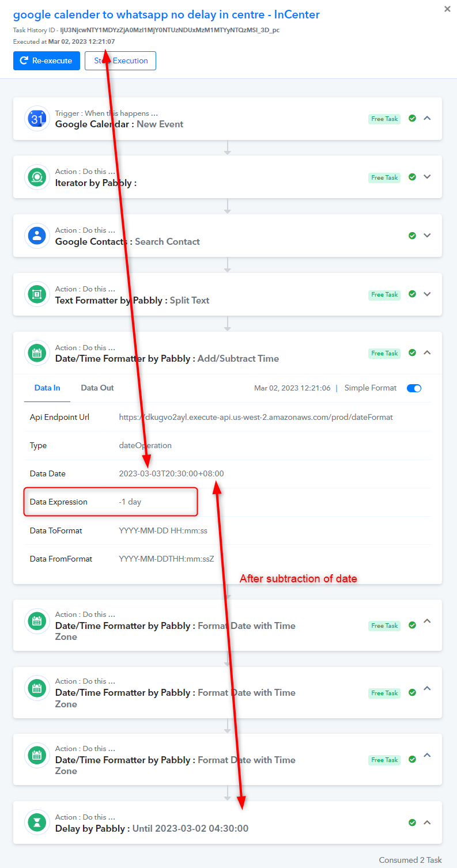Collapse the Add/Subtract Time step details

(x=427, y=352)
